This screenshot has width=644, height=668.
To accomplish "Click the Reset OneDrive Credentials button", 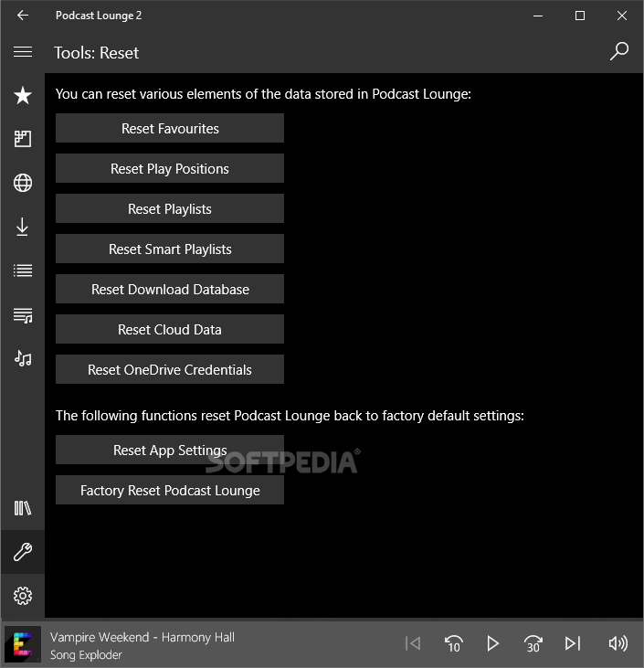I will click(x=170, y=369).
